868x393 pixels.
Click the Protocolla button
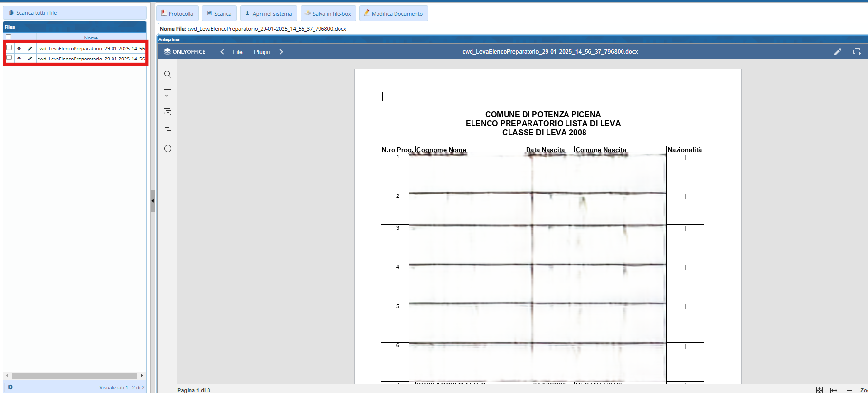point(177,14)
